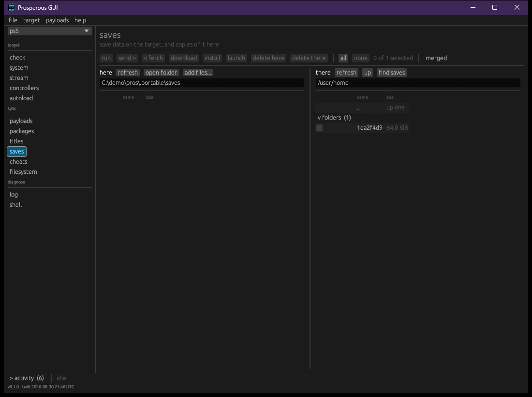Click the send > button
532x397 pixels.
[x=127, y=58]
